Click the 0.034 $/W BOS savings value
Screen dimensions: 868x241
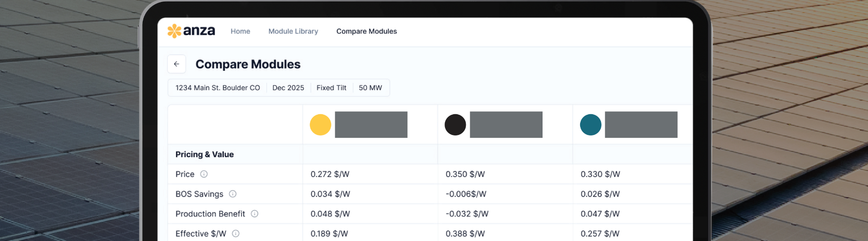pyautogui.click(x=330, y=194)
